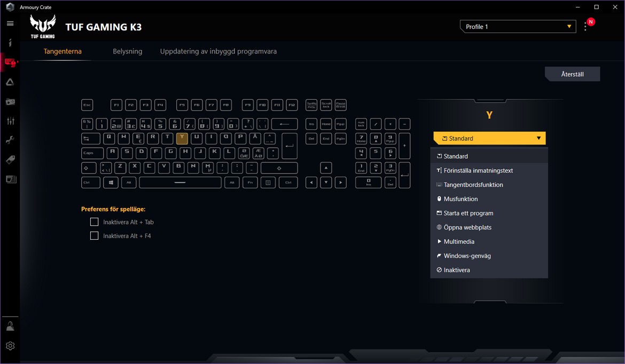The width and height of the screenshot is (625, 364).
Task: Choose Öppna webbplats option
Action: click(x=489, y=227)
